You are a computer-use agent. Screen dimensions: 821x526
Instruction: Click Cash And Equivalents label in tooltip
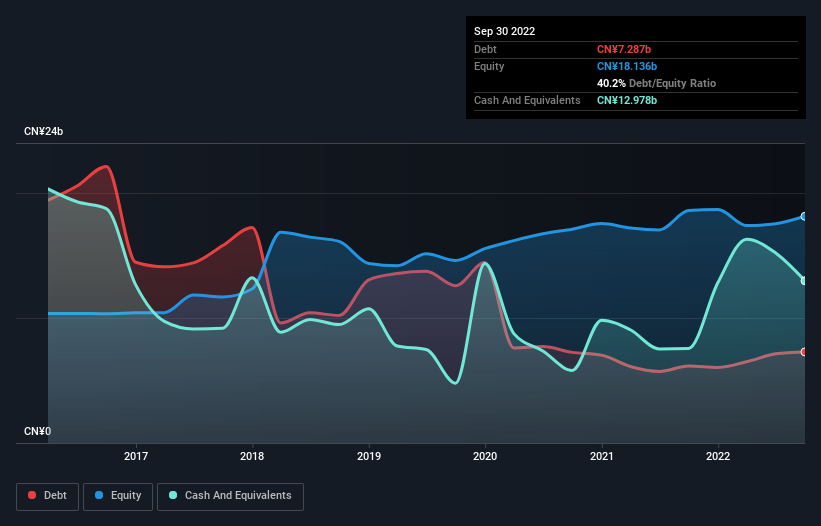pos(527,100)
